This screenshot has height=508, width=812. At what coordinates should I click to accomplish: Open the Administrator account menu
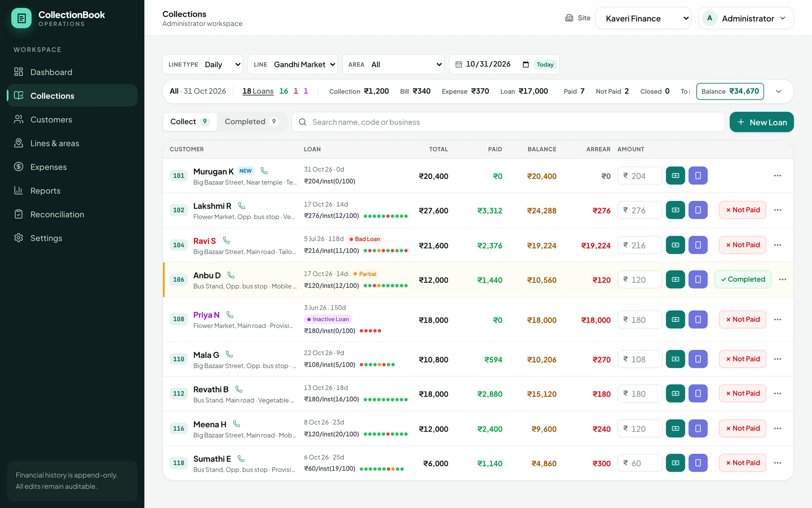(746, 18)
